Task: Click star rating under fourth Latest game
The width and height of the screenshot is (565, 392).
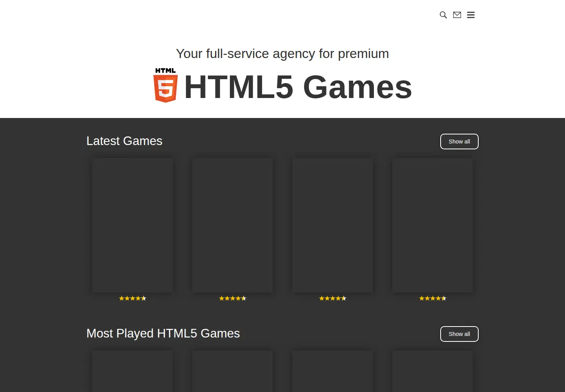Action: point(433,298)
